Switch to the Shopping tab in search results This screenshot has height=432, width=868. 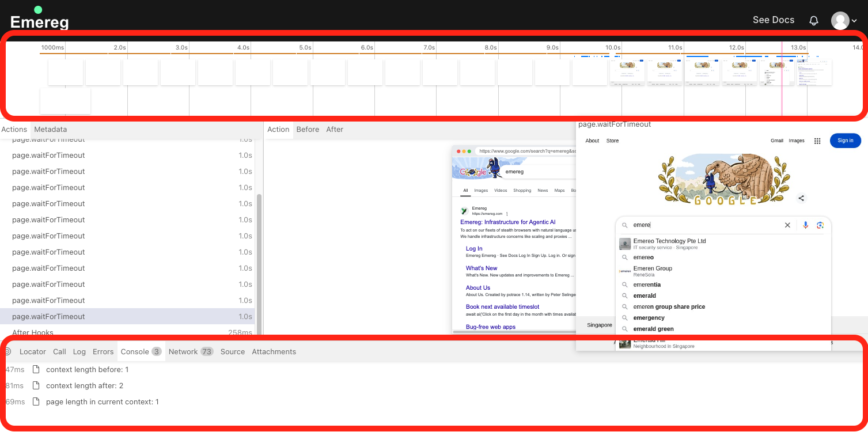(522, 190)
